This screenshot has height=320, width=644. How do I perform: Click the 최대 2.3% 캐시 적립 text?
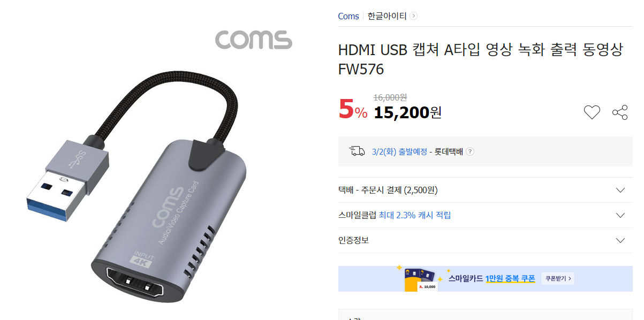tap(415, 215)
